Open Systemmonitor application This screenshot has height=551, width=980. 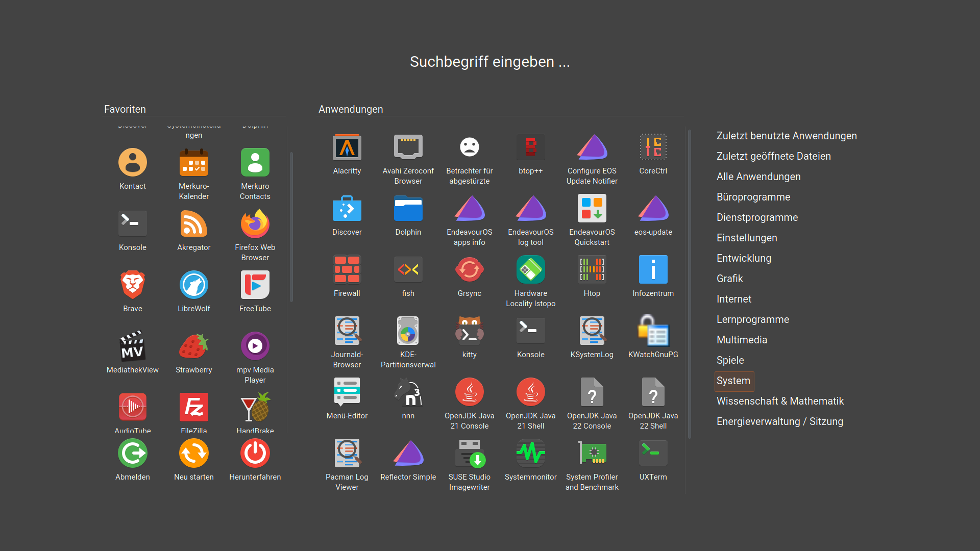530,454
